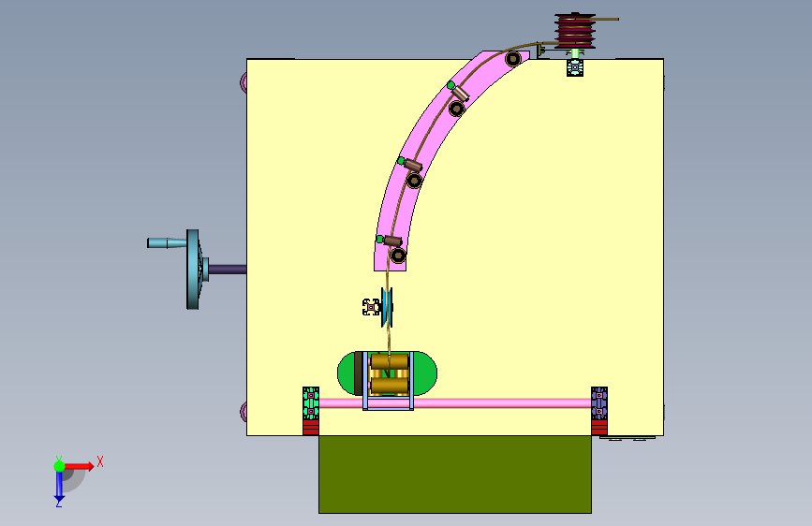Select the blue pulley disc below curved plate
The width and height of the screenshot is (812, 526).
(387, 308)
